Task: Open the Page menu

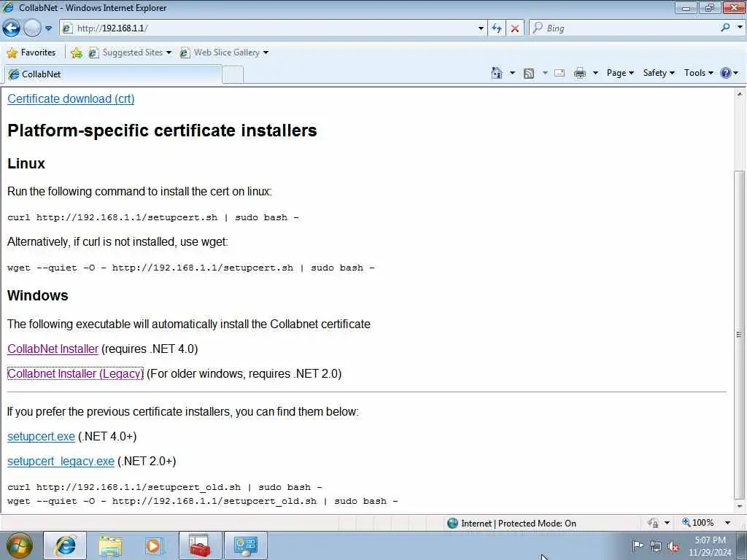Action: click(x=620, y=73)
